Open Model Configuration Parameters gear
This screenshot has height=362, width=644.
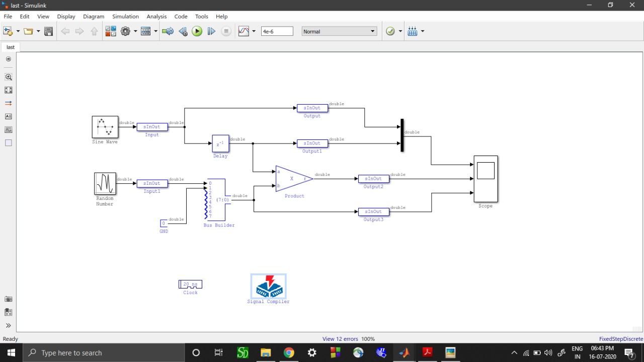pyautogui.click(x=125, y=31)
